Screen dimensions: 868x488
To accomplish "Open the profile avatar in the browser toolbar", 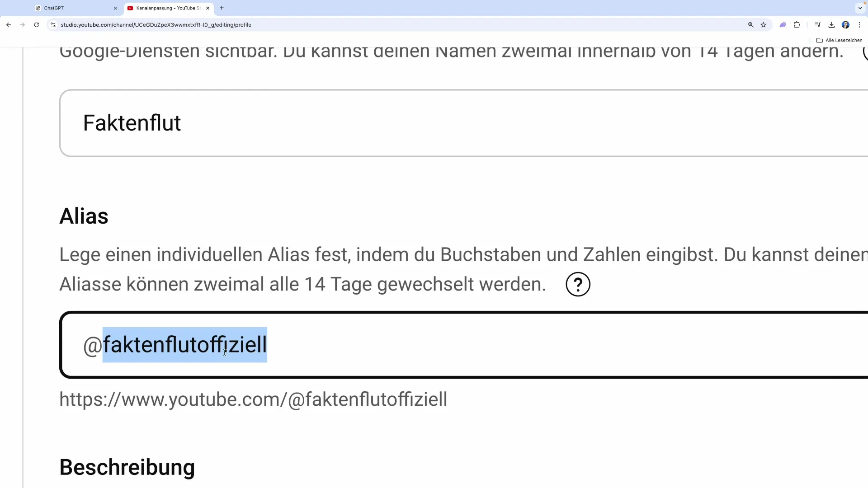I will [846, 25].
